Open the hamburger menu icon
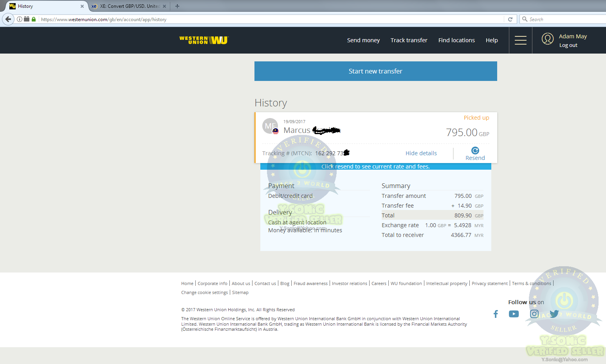Screen dimensions: 606x364 (x=520, y=40)
